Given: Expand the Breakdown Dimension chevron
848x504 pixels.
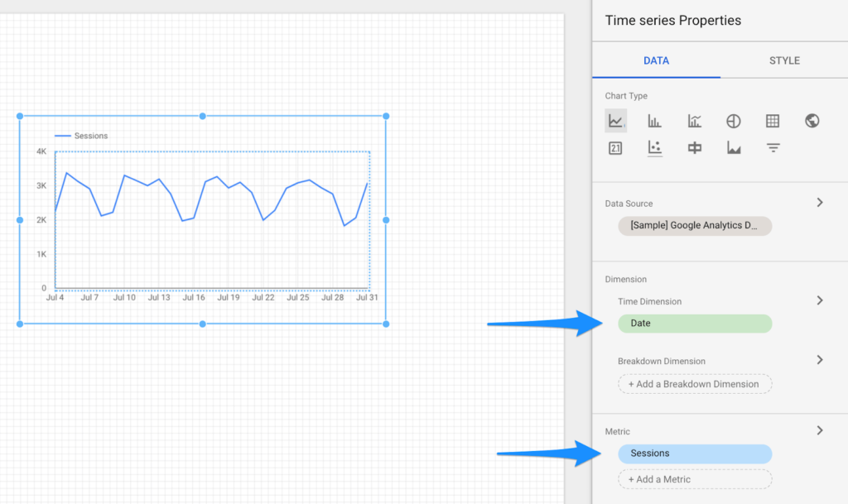Looking at the screenshot, I should click(x=820, y=360).
